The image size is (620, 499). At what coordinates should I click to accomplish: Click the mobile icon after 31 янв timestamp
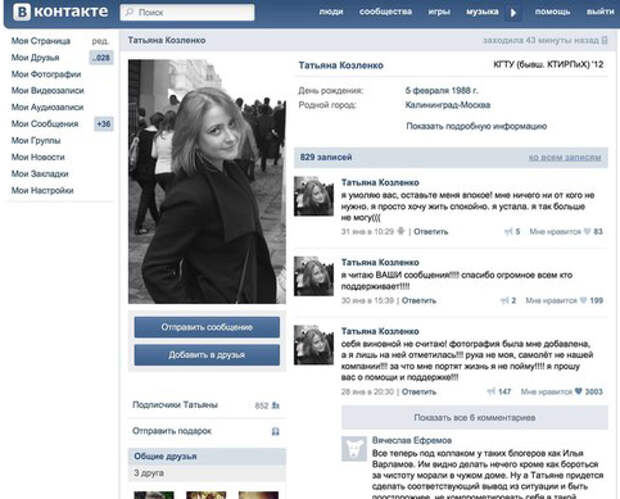401,231
